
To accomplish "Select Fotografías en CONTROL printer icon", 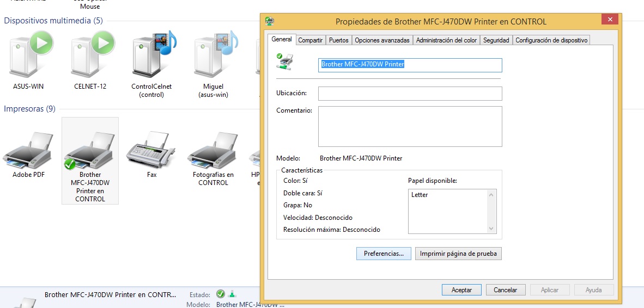I will click(x=213, y=152).
